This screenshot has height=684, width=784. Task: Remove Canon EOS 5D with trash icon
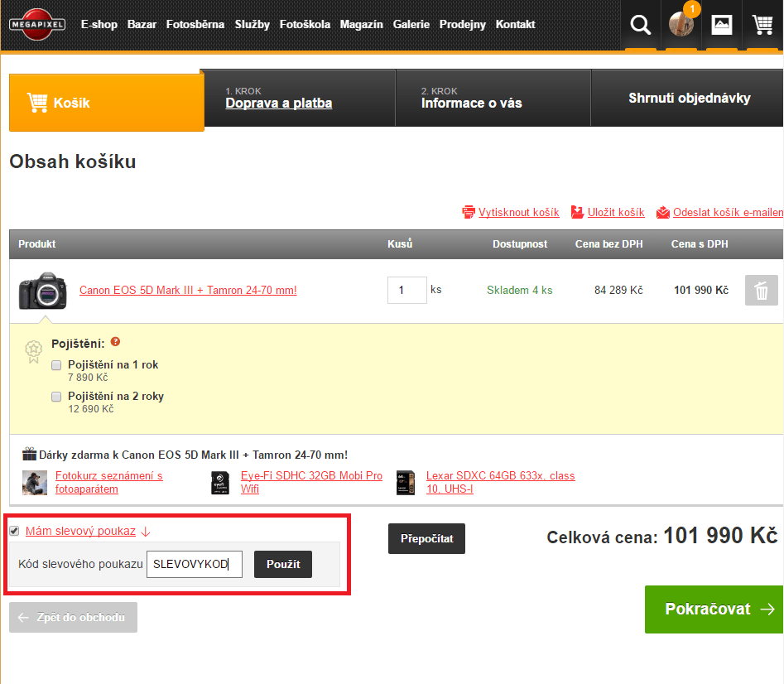click(x=761, y=290)
